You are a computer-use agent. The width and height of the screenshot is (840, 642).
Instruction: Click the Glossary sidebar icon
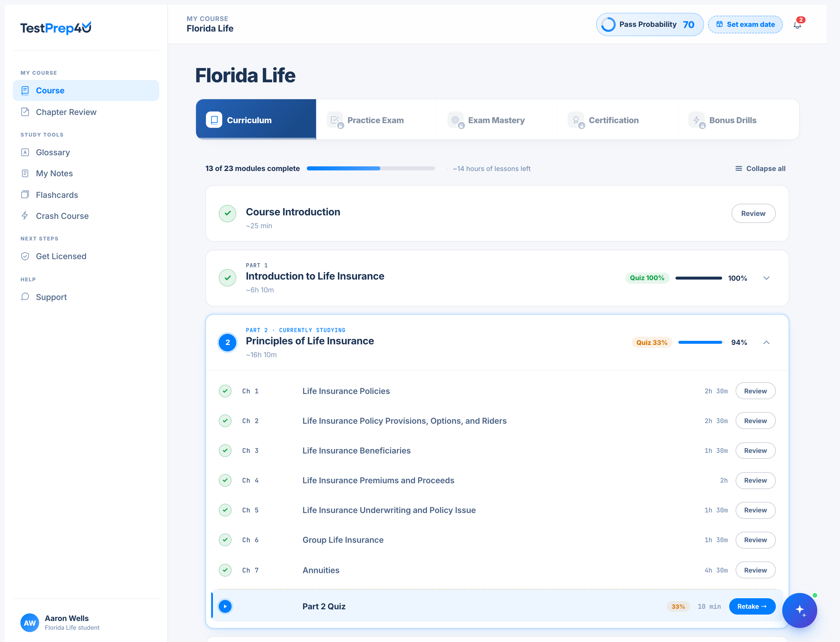click(x=25, y=152)
